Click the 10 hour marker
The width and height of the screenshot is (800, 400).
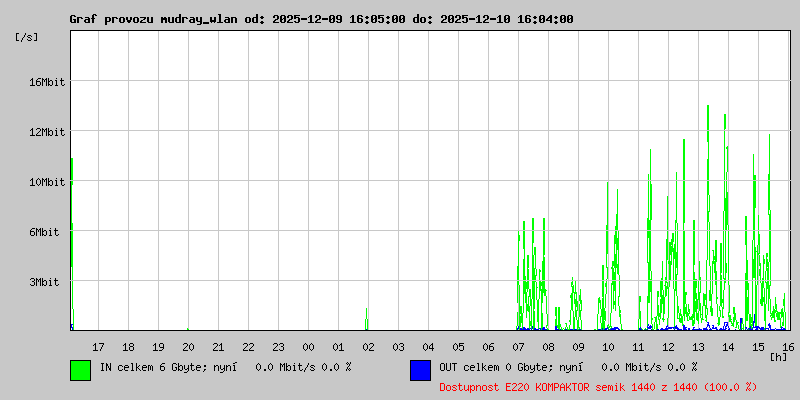click(608, 347)
